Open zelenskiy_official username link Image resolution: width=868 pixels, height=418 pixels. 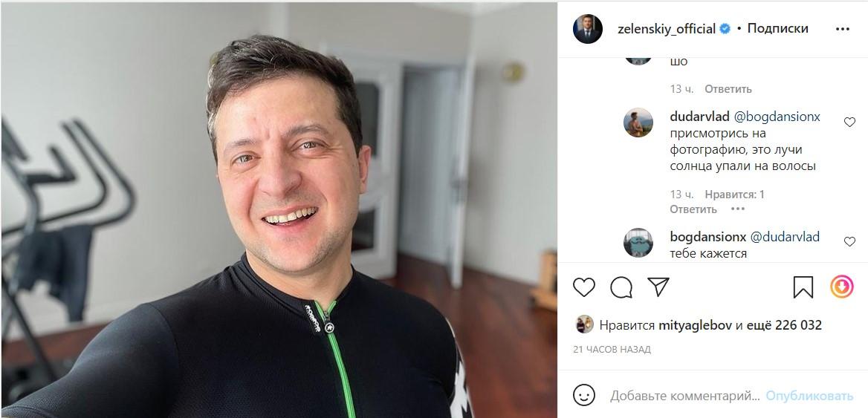pyautogui.click(x=667, y=29)
